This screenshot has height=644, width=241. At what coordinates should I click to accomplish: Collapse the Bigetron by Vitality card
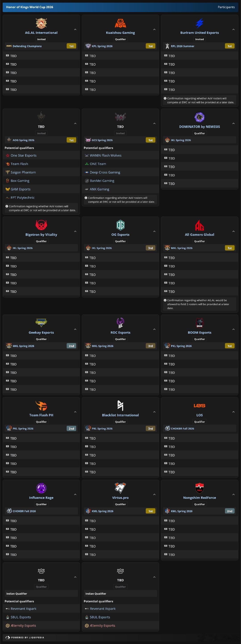[75, 231]
